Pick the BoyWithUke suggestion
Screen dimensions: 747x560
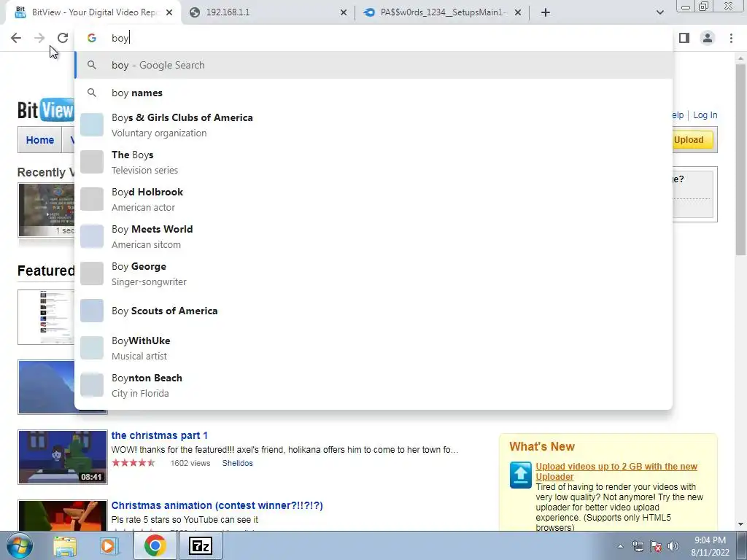pos(373,348)
